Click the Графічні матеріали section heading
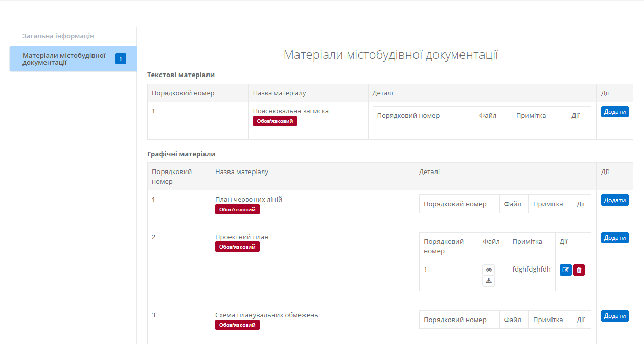The width and height of the screenshot is (644, 344). 181,154
